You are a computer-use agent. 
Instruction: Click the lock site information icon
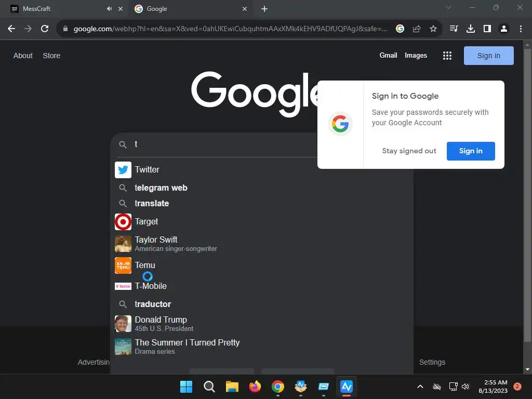(x=65, y=29)
